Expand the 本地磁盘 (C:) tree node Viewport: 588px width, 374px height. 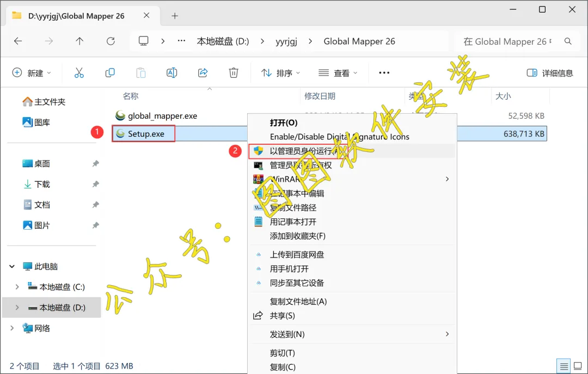tap(17, 287)
